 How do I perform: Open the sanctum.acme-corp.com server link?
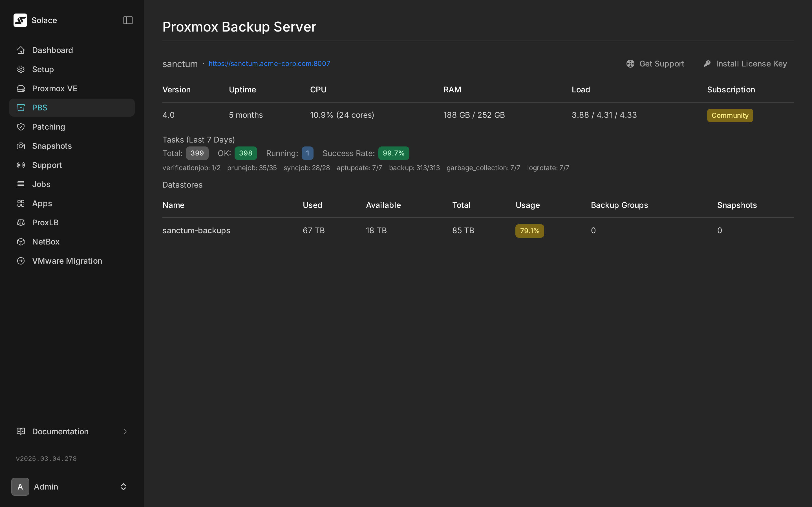coord(269,63)
